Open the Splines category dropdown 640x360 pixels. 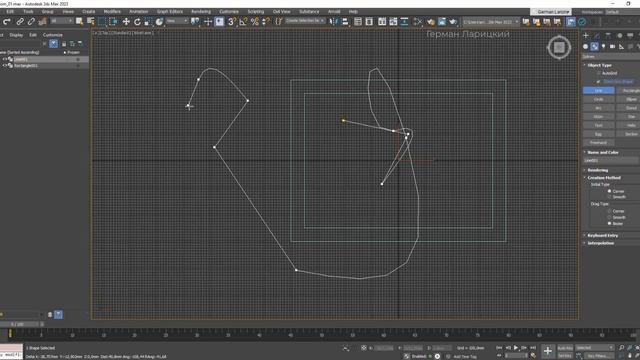(x=611, y=56)
